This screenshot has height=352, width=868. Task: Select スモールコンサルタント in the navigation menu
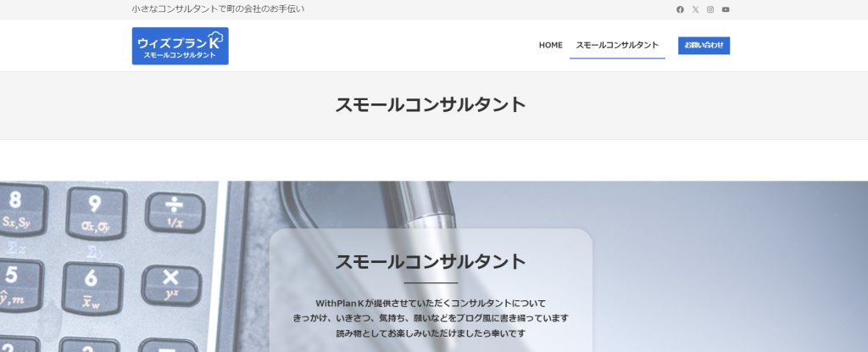coord(617,45)
